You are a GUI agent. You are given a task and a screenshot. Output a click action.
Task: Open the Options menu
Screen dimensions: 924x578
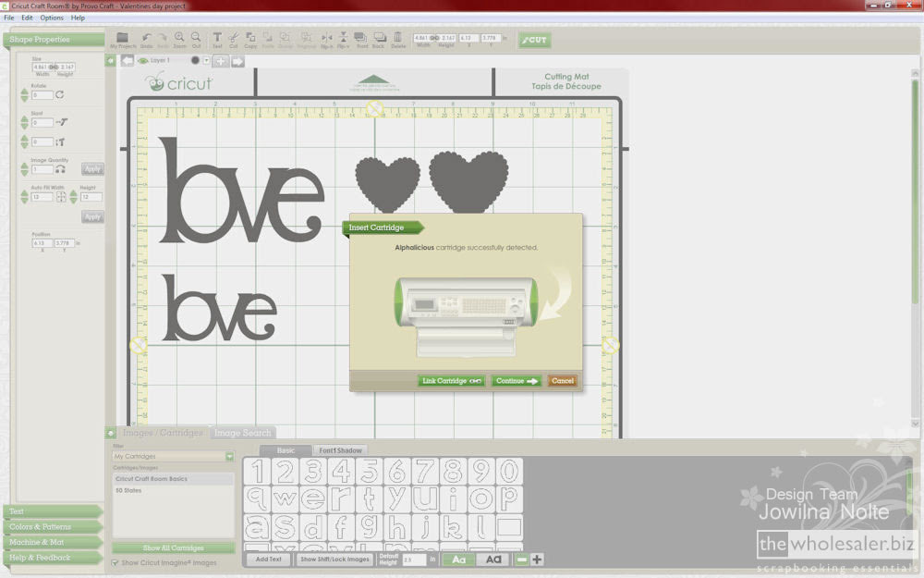(52, 18)
